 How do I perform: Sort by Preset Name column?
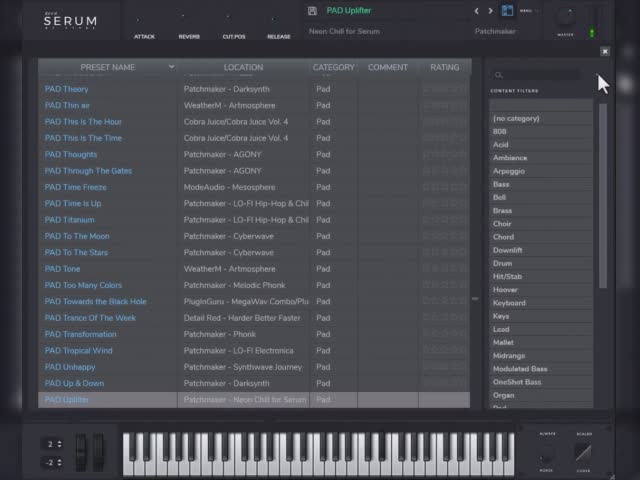[x=108, y=67]
